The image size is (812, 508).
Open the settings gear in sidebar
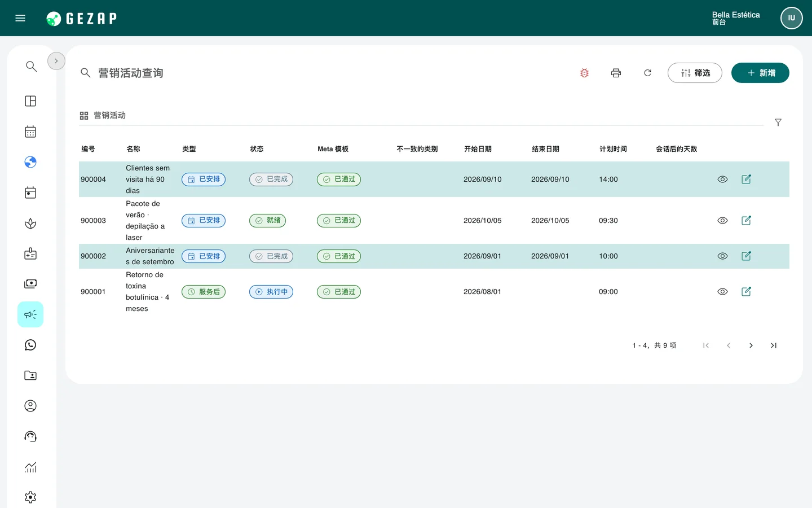pos(30,497)
